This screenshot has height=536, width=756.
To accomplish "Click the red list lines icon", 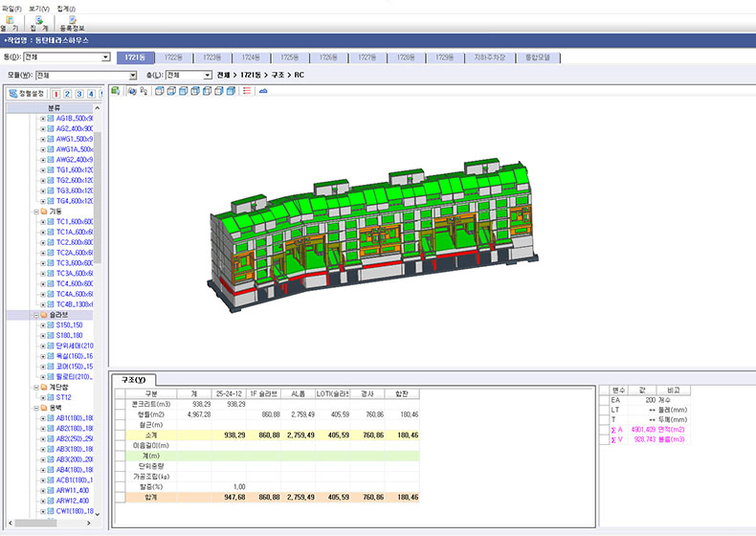I will 247,91.
